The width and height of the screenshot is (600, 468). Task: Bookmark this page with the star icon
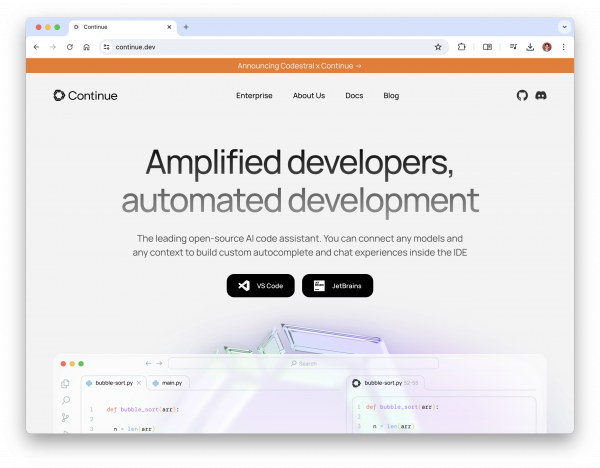pos(438,47)
